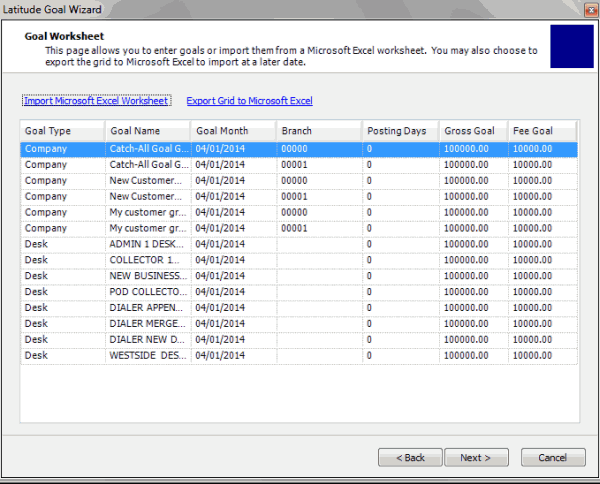Select the ADMIN 1 DESK row

pos(148,244)
